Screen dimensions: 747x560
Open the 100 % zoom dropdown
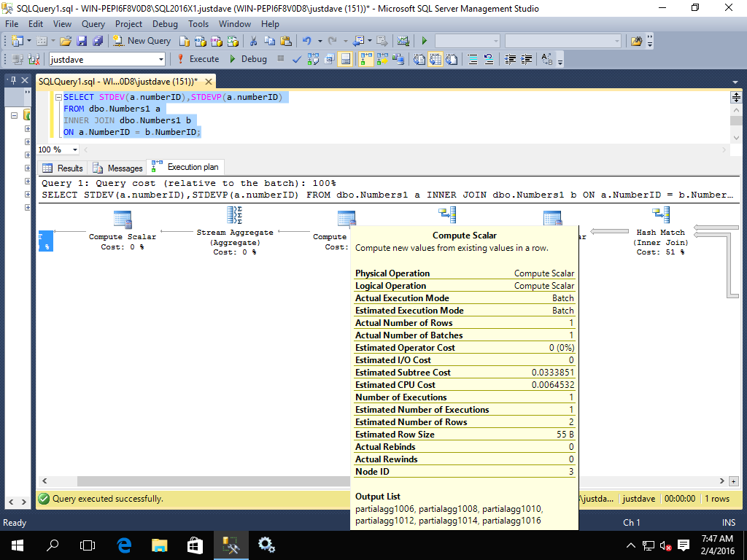coord(75,149)
